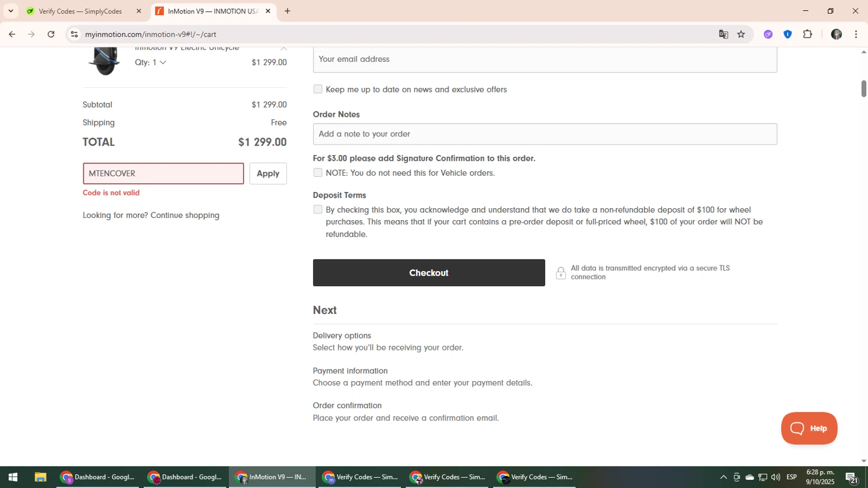Open the Extensions puzzle menu
Viewport: 868px width, 488px height.
tap(808, 35)
